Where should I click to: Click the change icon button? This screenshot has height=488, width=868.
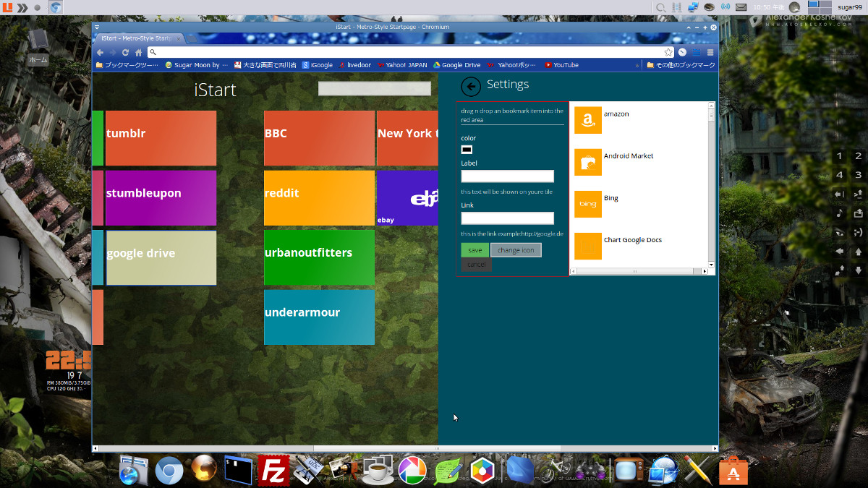pyautogui.click(x=516, y=250)
